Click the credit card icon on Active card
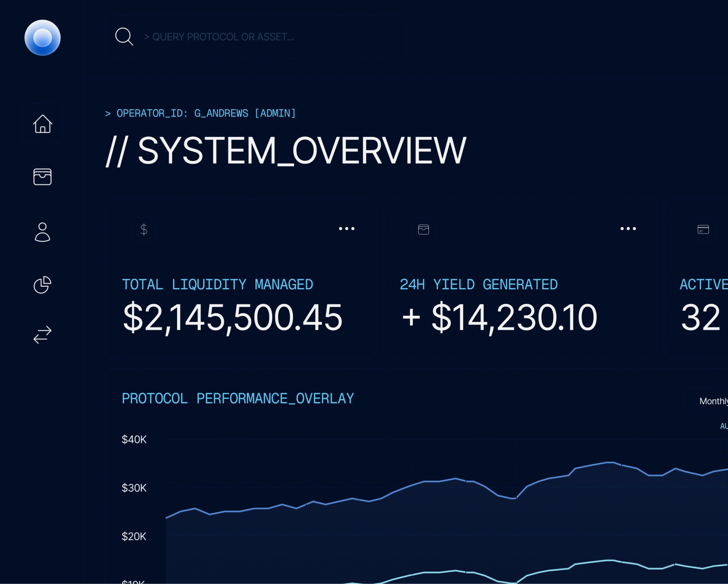This screenshot has width=728, height=584. coord(703,229)
